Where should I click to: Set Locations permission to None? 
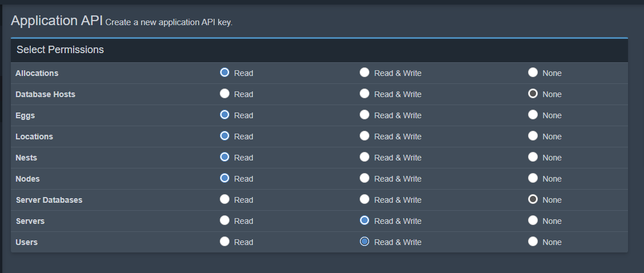coord(533,136)
